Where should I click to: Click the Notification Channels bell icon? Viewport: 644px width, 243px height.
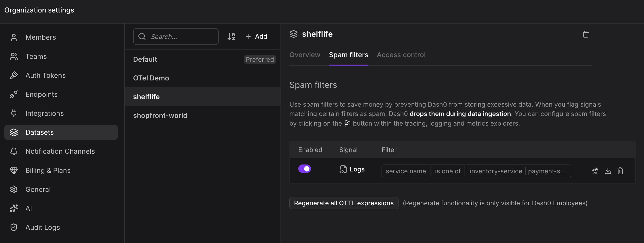coord(14,151)
